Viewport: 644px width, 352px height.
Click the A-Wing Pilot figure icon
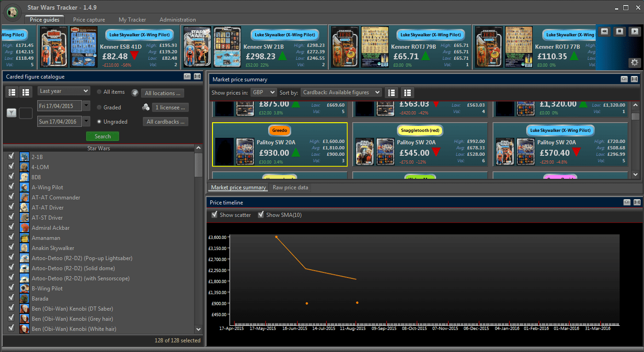(24, 187)
